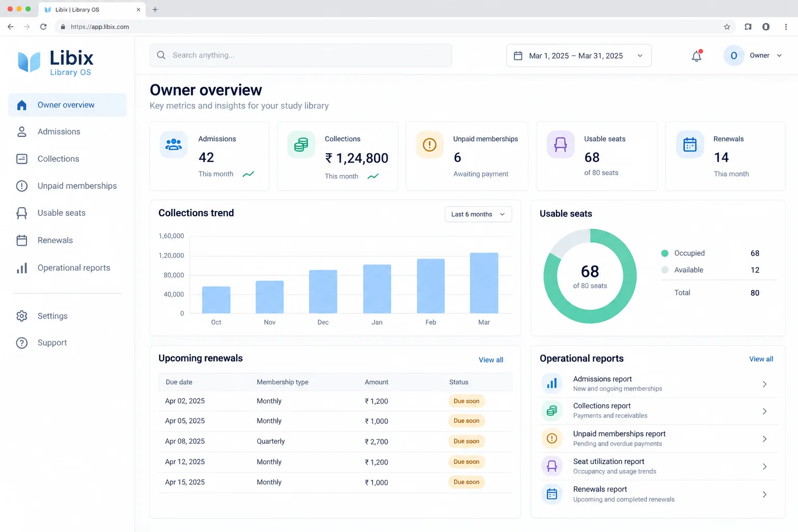Click the Usable seats card chair icon

(x=561, y=144)
